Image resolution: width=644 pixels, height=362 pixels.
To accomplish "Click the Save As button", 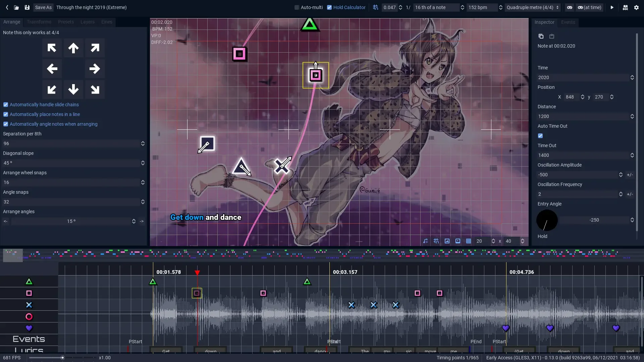I will (43, 7).
